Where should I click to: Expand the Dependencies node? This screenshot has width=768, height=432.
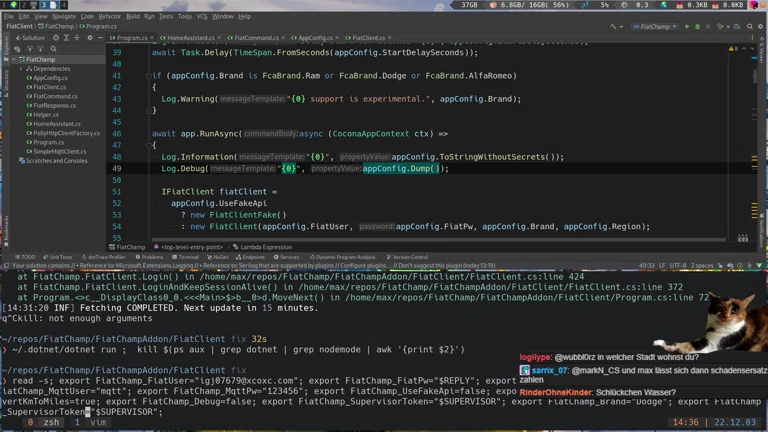21,69
